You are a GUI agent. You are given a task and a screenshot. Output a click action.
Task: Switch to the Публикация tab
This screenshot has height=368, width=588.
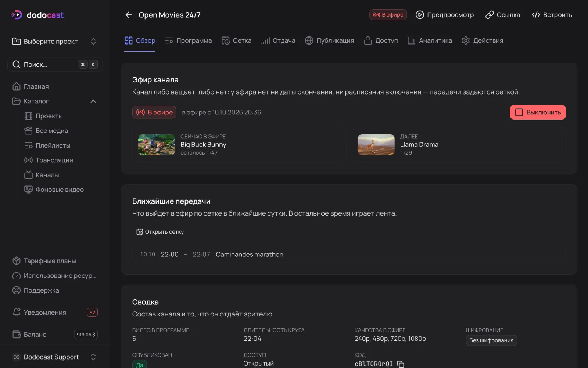click(x=330, y=40)
